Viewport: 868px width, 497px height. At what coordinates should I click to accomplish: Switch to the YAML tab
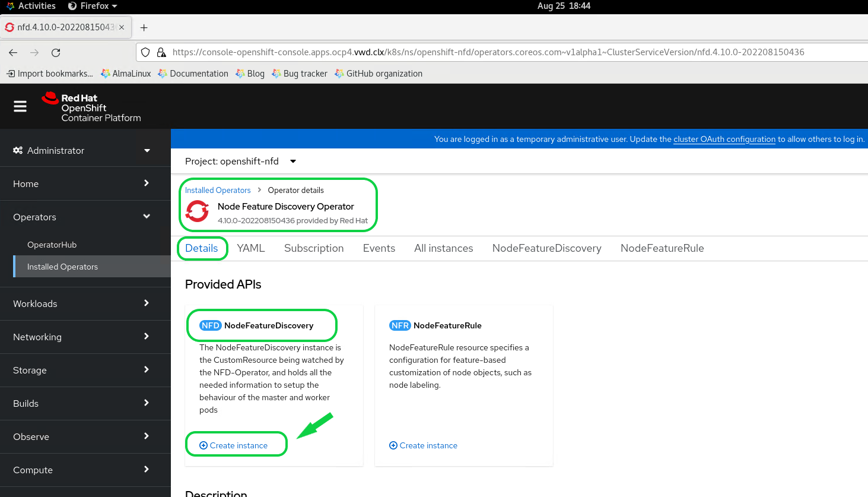click(x=251, y=248)
